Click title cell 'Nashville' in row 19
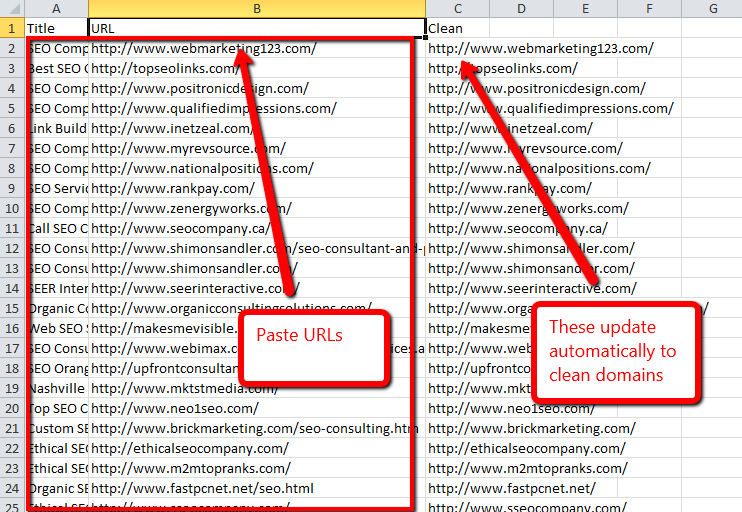The image size is (742, 512). coord(56,388)
